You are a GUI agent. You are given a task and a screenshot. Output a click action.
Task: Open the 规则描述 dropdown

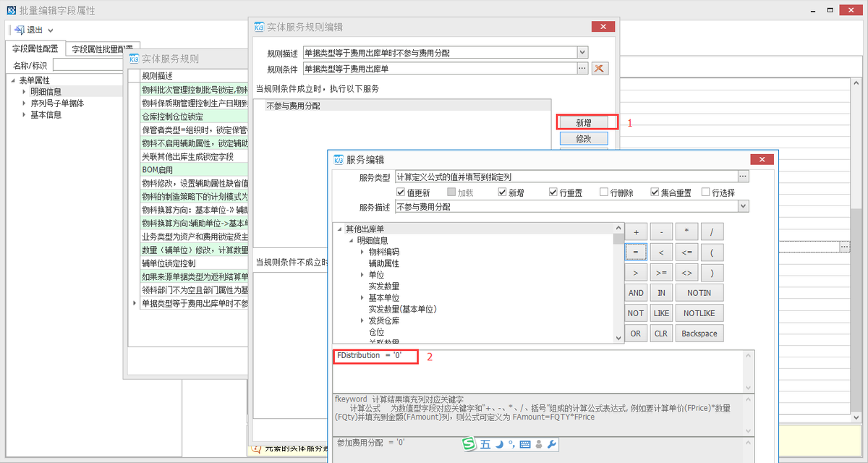[x=582, y=52]
